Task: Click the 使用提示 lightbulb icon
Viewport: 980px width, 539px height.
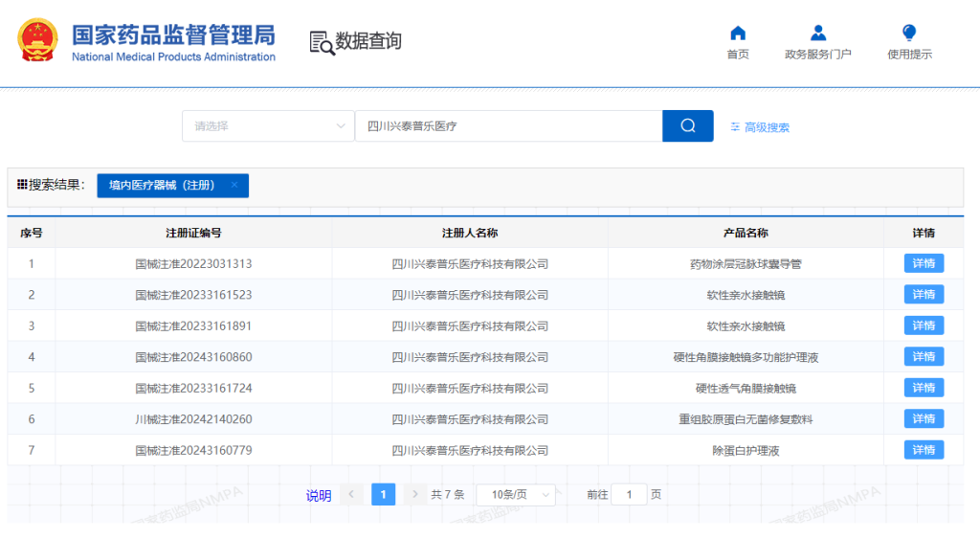Action: (x=909, y=33)
